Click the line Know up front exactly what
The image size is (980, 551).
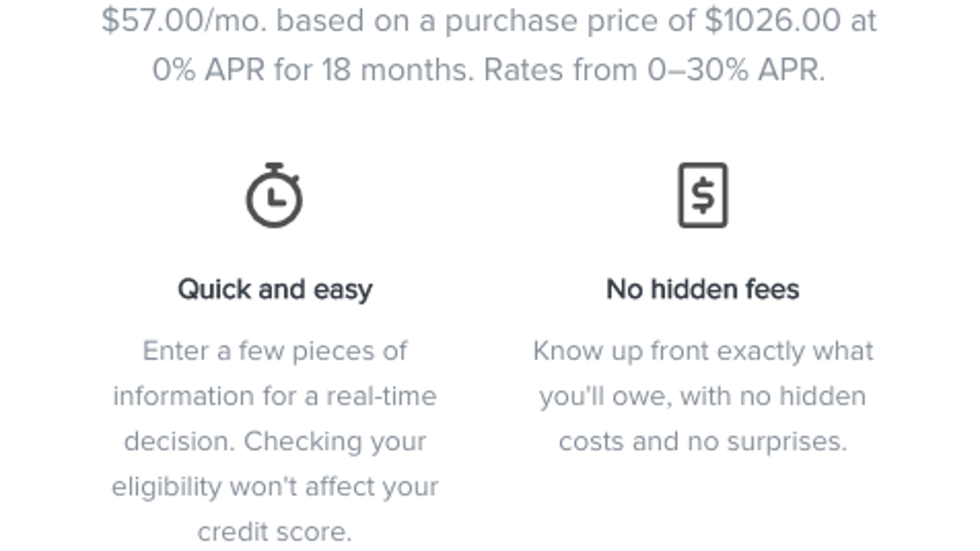[703, 351]
